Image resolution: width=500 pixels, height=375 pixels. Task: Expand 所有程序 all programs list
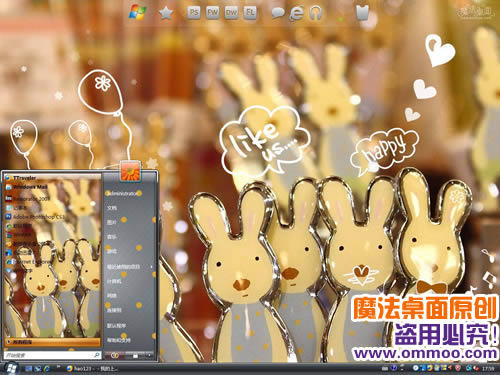click(x=52, y=342)
